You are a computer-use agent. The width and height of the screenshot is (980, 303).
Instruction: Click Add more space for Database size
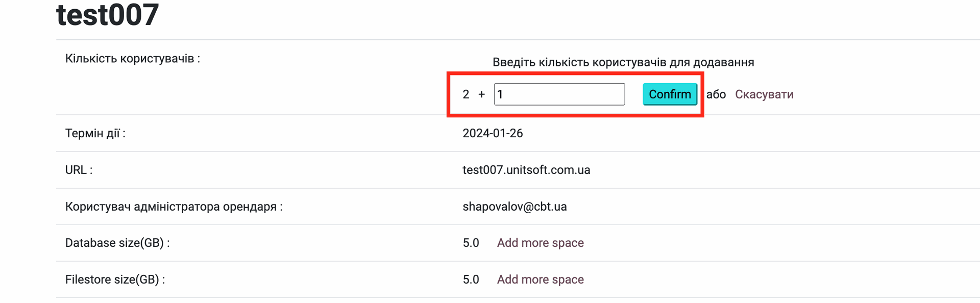540,243
